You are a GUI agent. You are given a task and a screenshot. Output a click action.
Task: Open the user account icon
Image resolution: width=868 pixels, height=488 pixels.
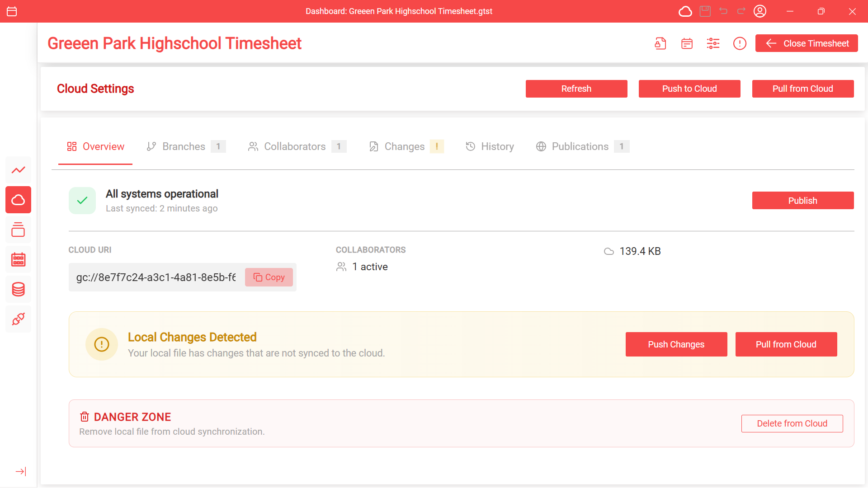click(x=760, y=11)
